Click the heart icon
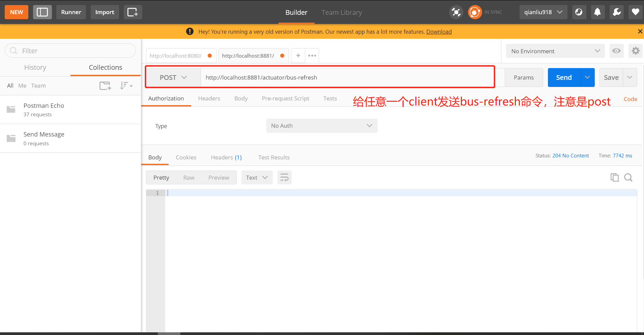Image resolution: width=644 pixels, height=335 pixels. 635,12
